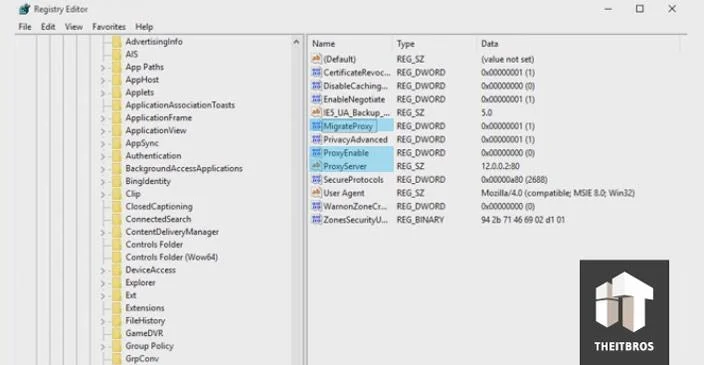
Task: Click the AIS folder icon
Action: pyautogui.click(x=117, y=54)
